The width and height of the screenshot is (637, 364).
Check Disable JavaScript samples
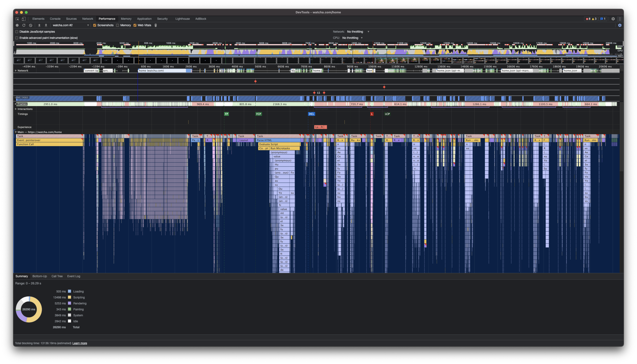point(17,32)
